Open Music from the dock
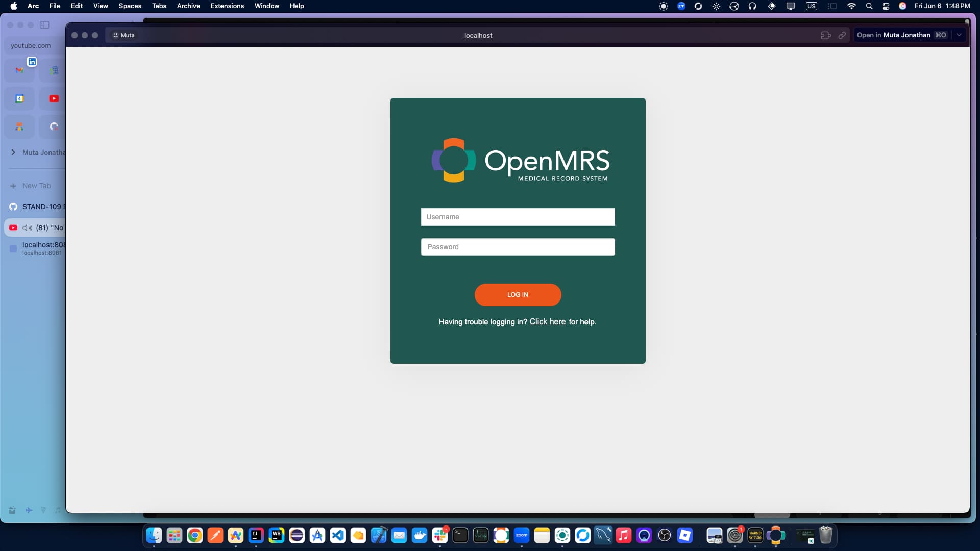 click(x=624, y=535)
